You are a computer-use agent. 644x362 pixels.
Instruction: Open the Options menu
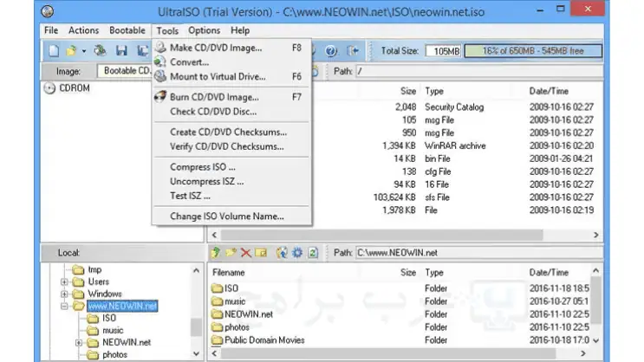205,30
